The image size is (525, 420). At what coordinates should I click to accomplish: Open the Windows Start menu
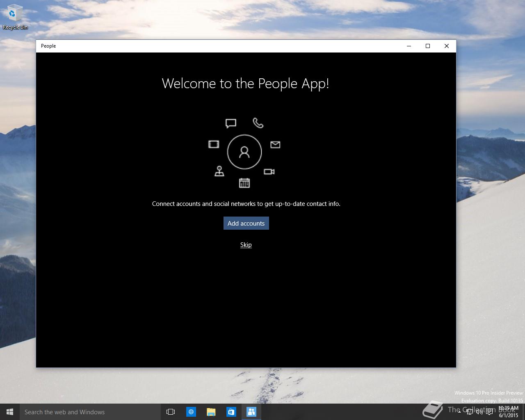pyautogui.click(x=10, y=412)
